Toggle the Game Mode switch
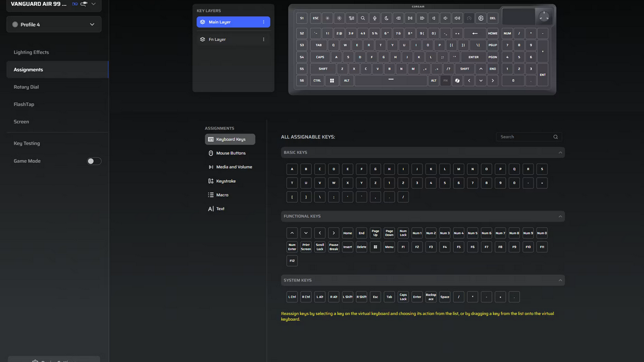Image resolution: width=644 pixels, height=362 pixels. (94, 161)
